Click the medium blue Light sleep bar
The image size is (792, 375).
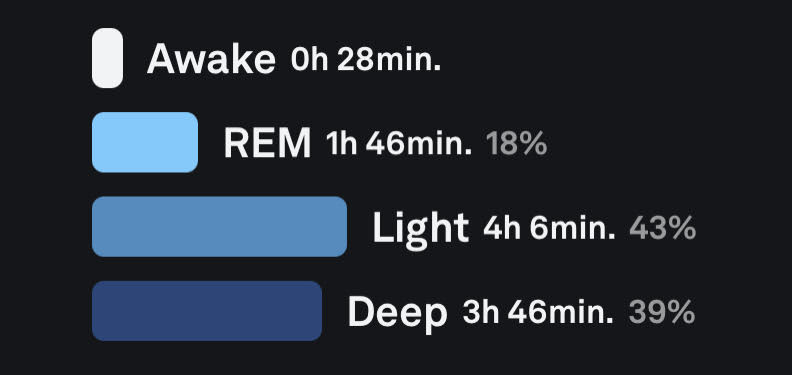[219, 226]
